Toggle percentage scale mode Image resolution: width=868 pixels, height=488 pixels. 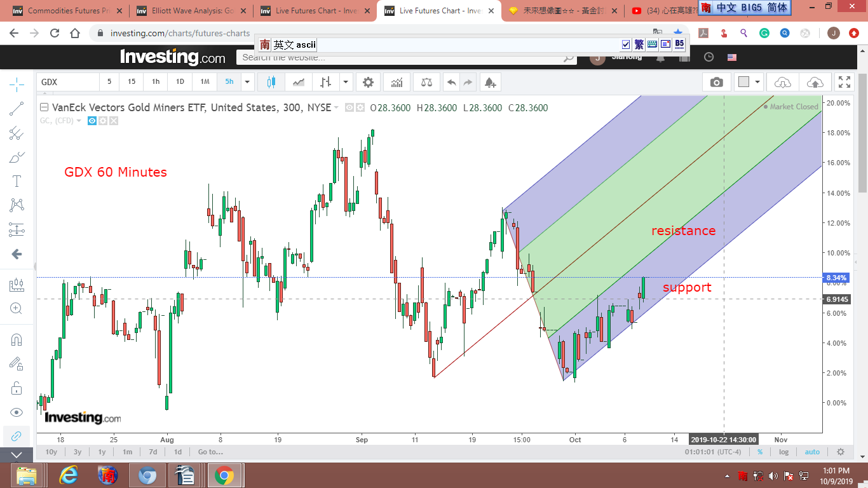tap(760, 452)
